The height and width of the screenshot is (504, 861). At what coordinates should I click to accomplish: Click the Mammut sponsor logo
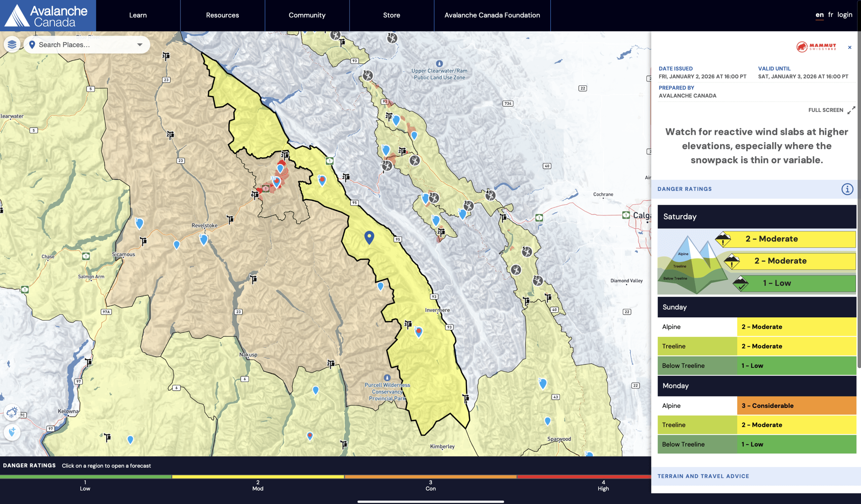(816, 47)
